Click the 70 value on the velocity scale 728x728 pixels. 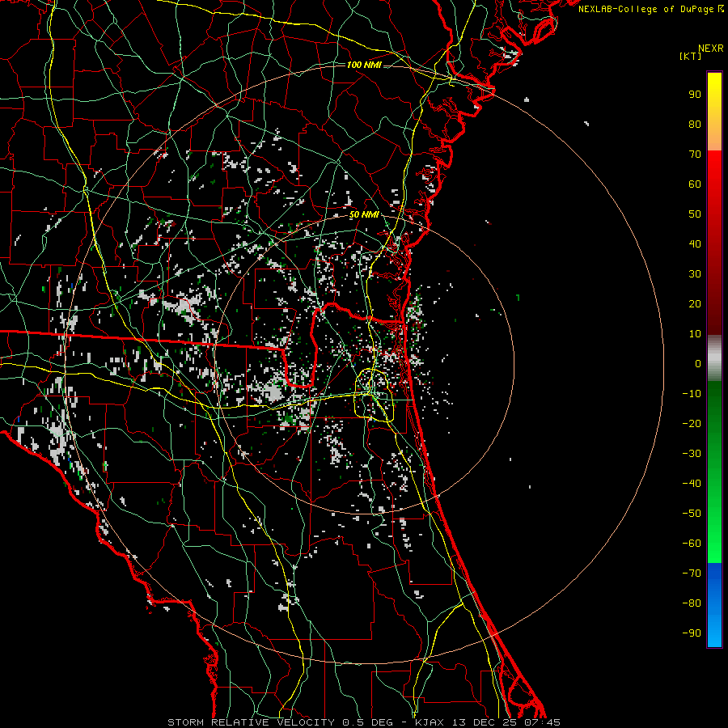tap(695, 154)
